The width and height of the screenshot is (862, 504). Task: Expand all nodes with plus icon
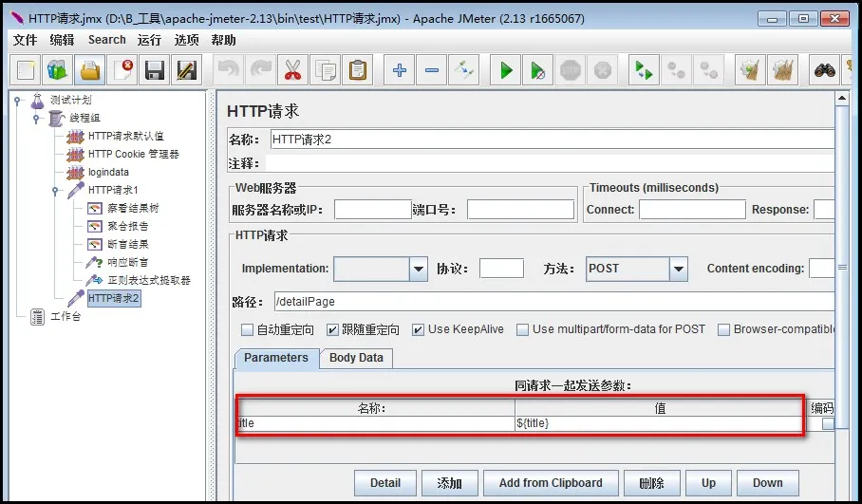tap(400, 70)
